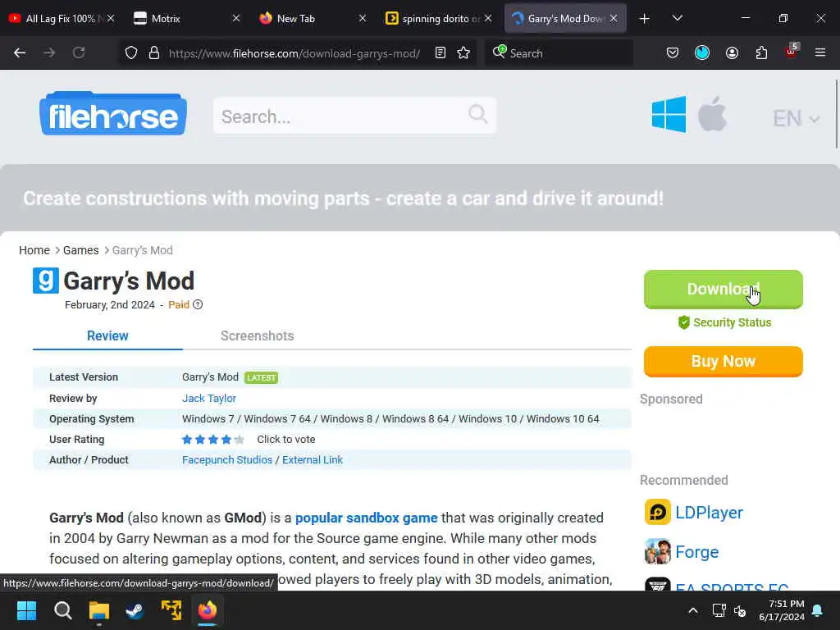Click the Paid info question mark
The image size is (840, 630).
coord(198,305)
